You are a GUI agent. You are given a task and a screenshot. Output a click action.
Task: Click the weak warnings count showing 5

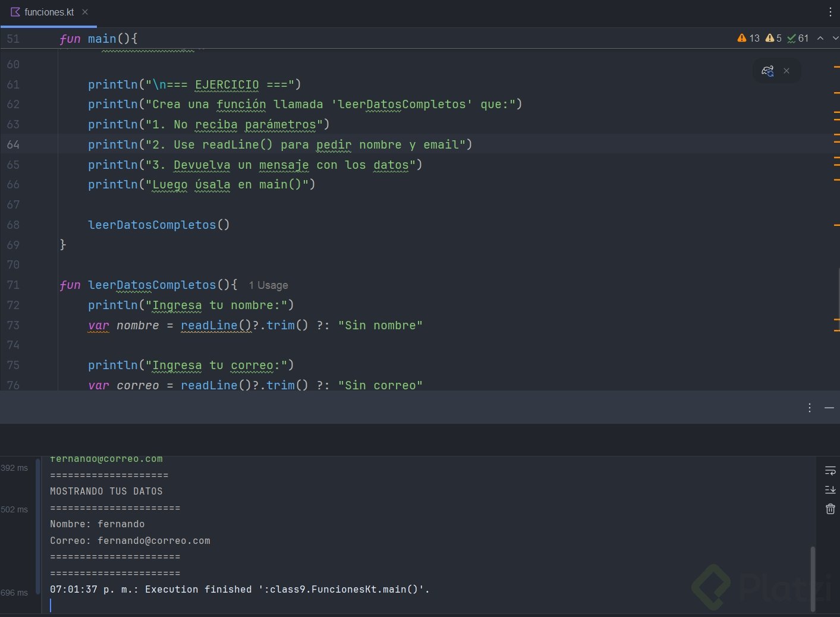click(x=773, y=38)
